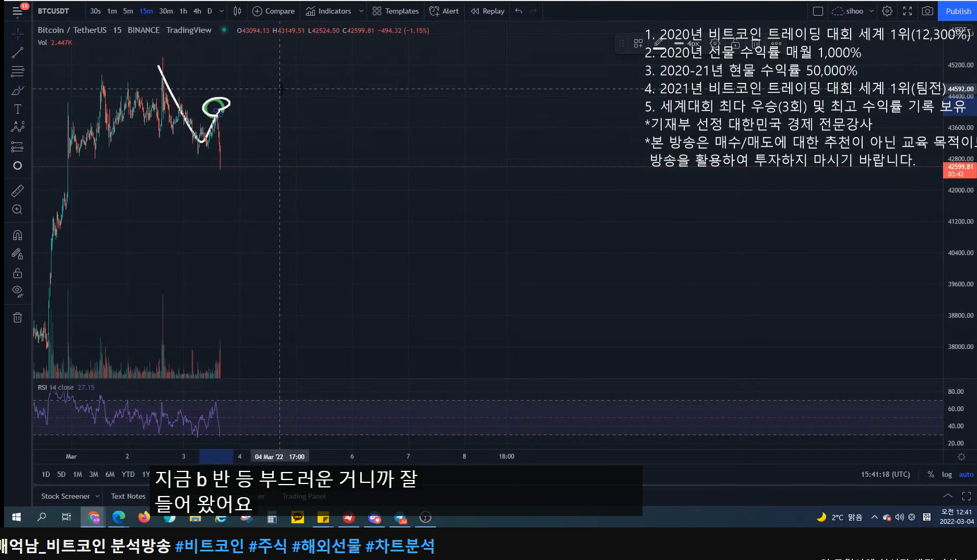Open the Fibonacci retracement tools
The height and width of the screenshot is (560, 977).
(18, 72)
